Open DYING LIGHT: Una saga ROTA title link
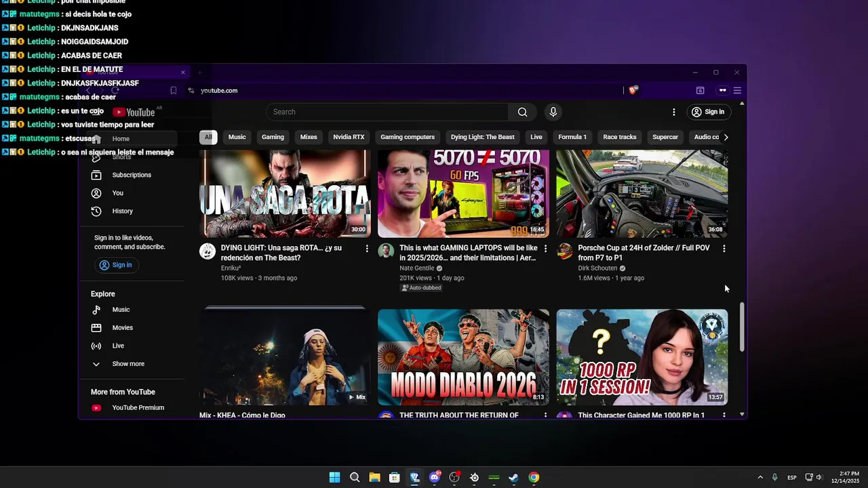 281,253
